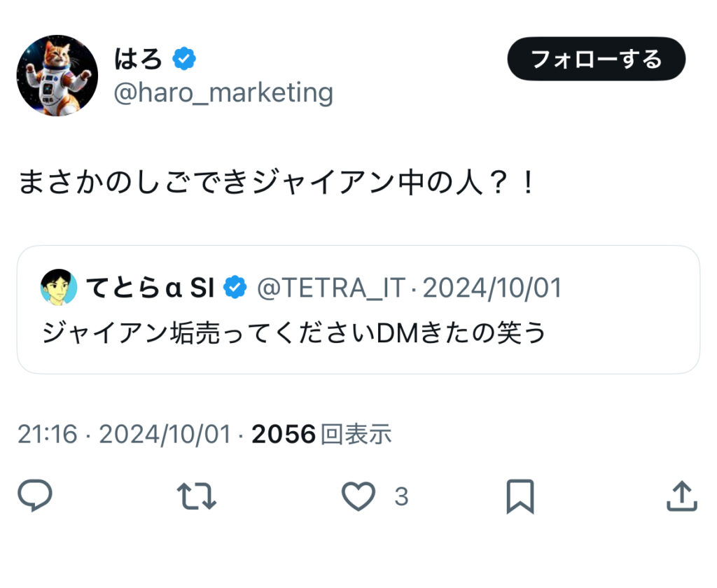Image resolution: width=717 pixels, height=588 pixels.
Task: Bookmark this tweet
Action: 520,496
